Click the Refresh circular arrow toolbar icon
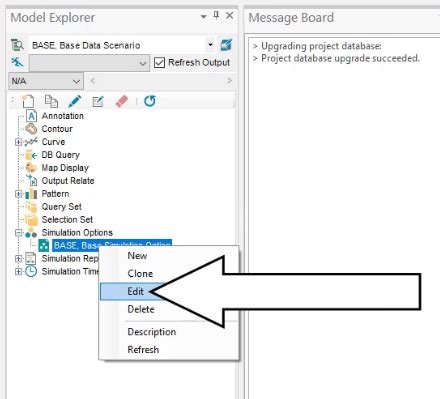The width and height of the screenshot is (440, 399). 150,101
